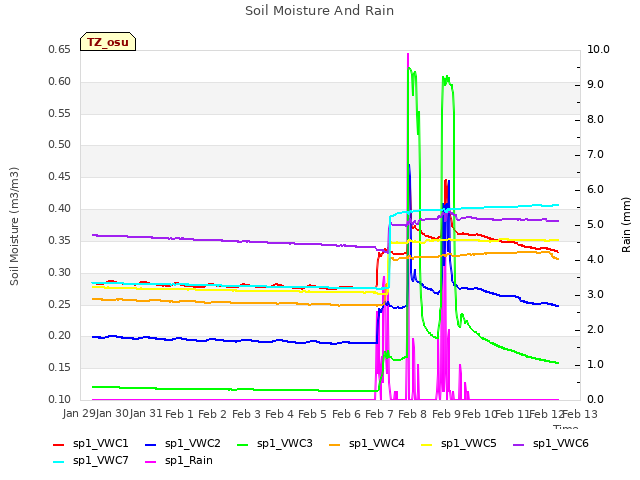Click yellow sp1_VWC5 legend color marker
This screenshot has height=480, width=640.
(427, 445)
